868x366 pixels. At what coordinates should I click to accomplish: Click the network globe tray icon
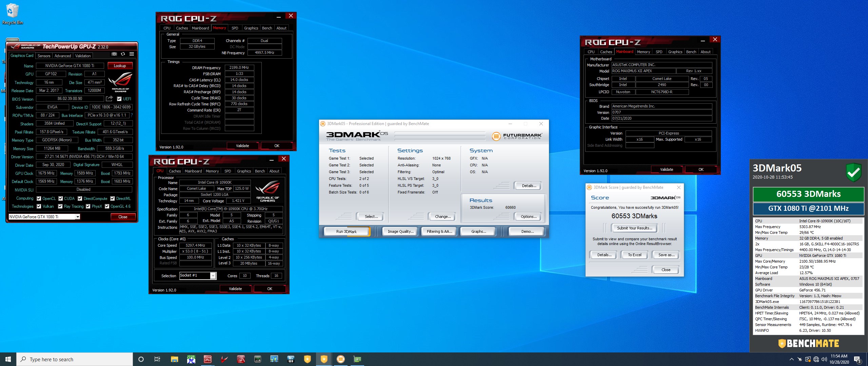click(x=816, y=359)
